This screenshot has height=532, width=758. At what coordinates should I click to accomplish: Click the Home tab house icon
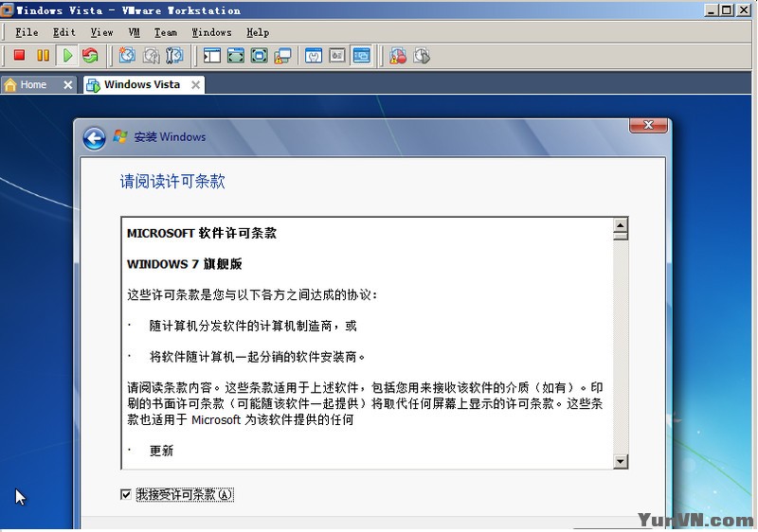click(10, 85)
